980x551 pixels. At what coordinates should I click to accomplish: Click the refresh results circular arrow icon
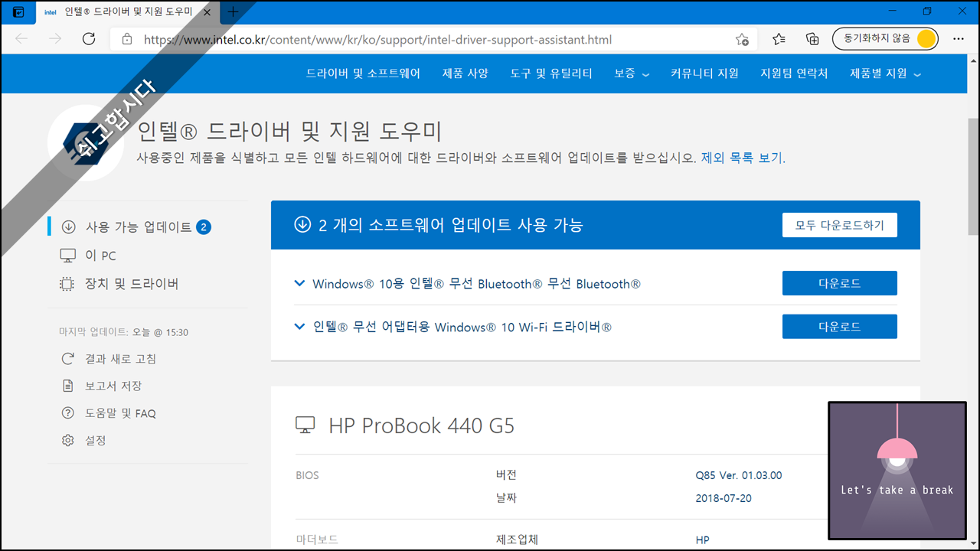pyautogui.click(x=68, y=359)
